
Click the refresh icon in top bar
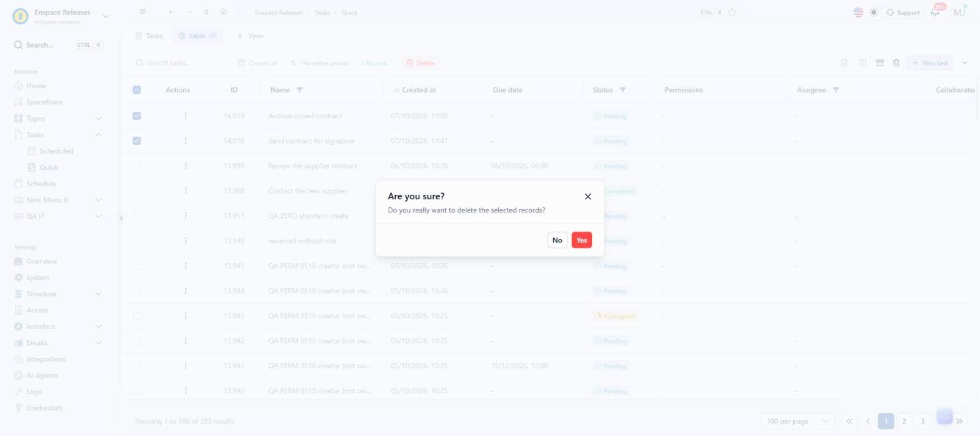coord(206,12)
